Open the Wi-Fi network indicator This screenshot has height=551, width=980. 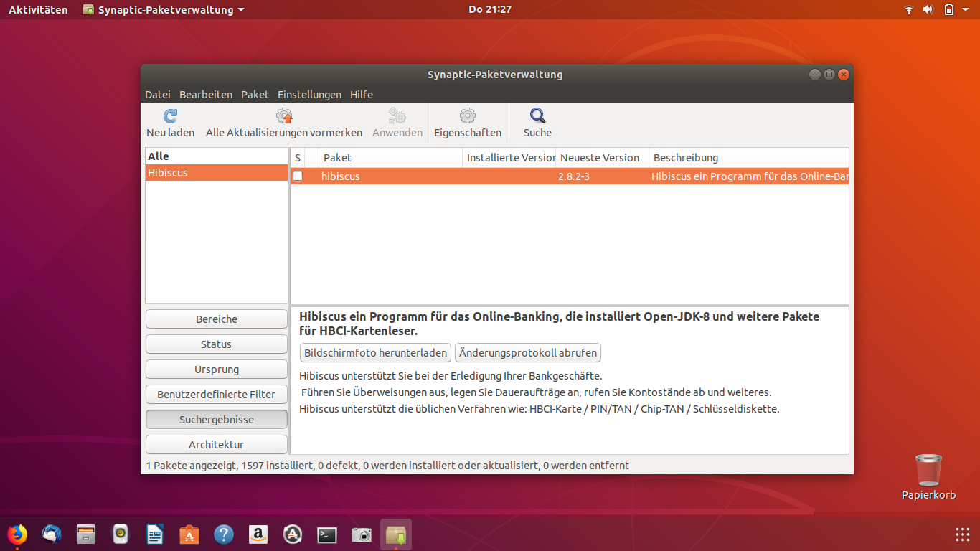(x=909, y=9)
